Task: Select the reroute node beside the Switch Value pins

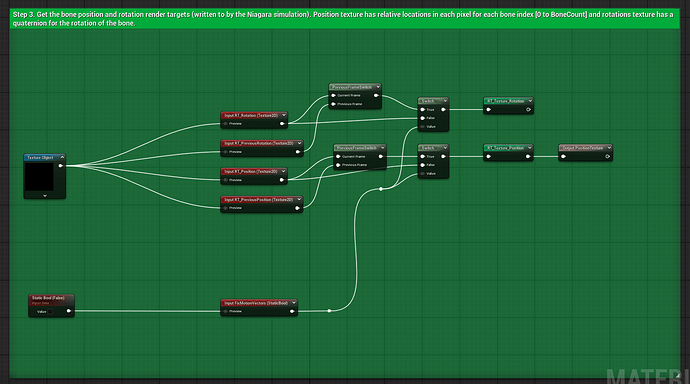Action: [x=381, y=189]
